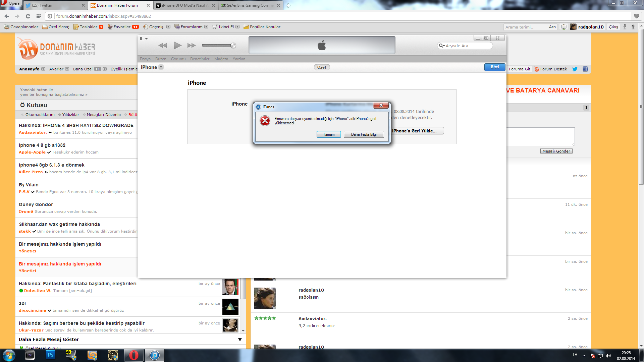Open Opera Speed Dial grid icon
Screen dimensions: 644x362
(x=39, y=16)
